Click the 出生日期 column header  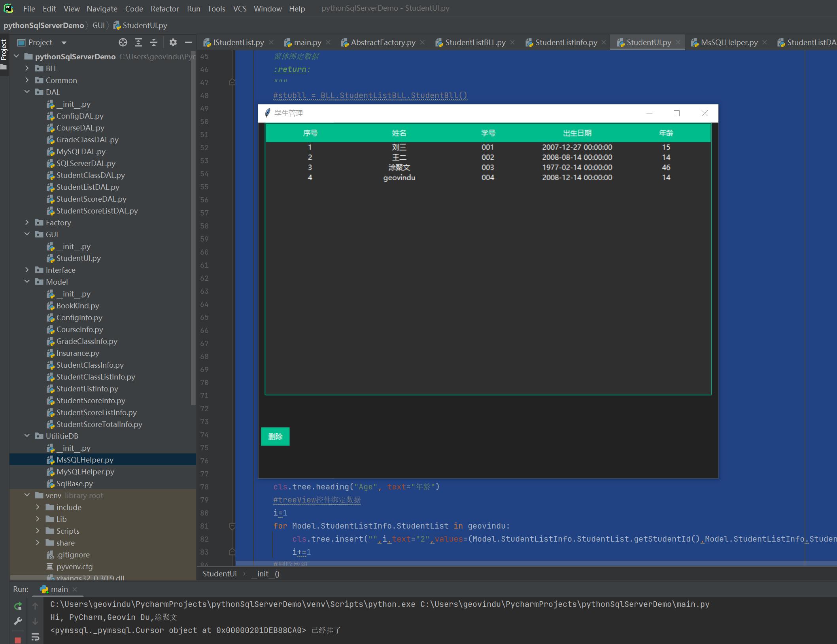tap(577, 133)
